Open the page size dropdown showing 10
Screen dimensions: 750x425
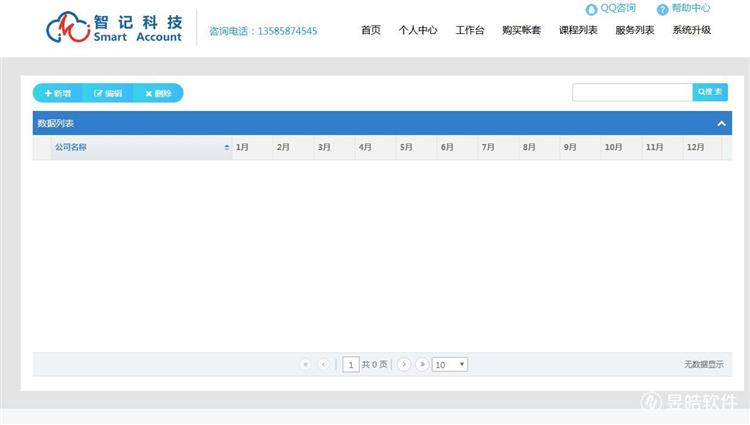(x=450, y=365)
